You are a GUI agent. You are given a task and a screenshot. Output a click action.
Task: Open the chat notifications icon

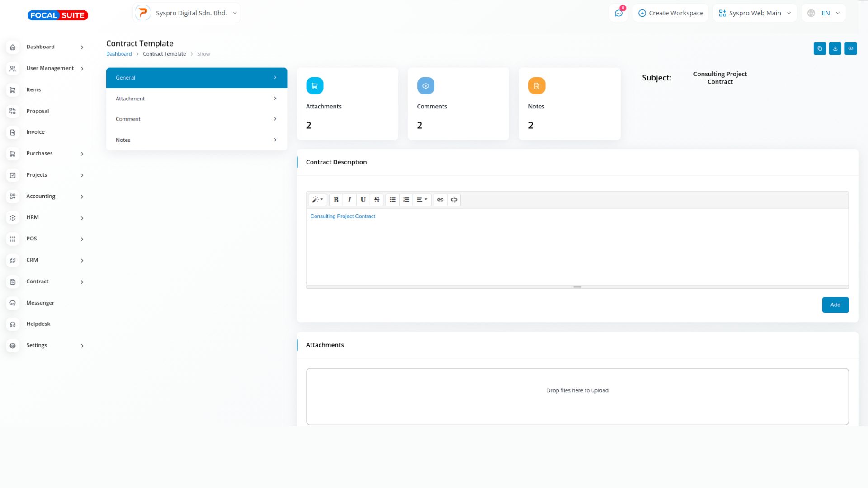point(618,13)
